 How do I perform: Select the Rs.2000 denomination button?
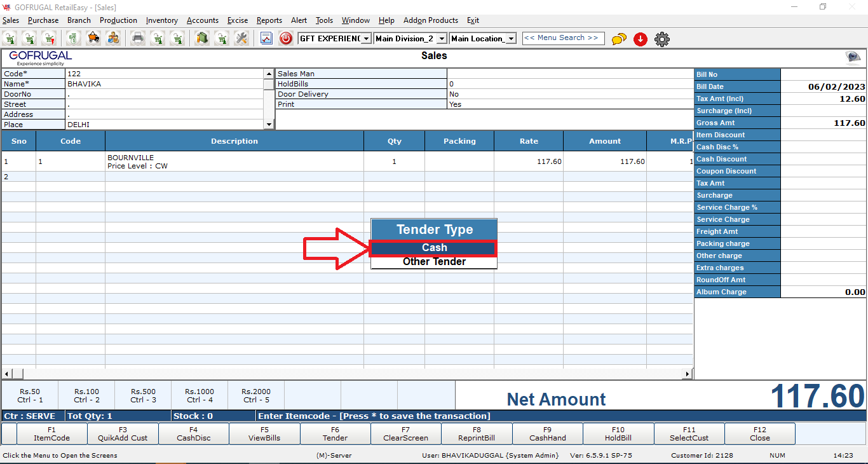point(256,395)
